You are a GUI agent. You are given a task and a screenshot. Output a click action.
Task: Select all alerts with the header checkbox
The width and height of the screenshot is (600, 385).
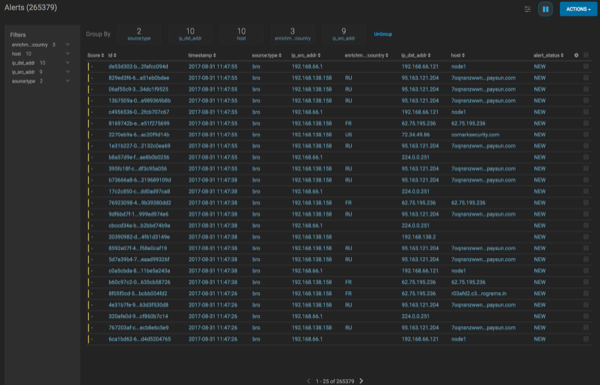(x=586, y=55)
